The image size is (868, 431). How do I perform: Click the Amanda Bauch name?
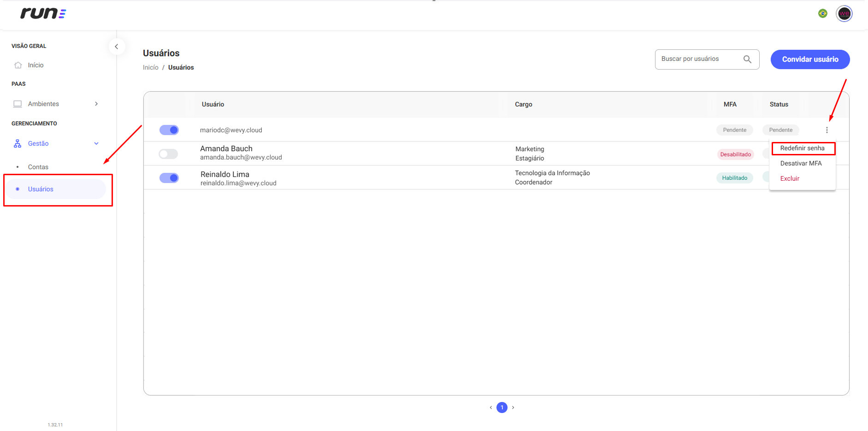coord(226,148)
